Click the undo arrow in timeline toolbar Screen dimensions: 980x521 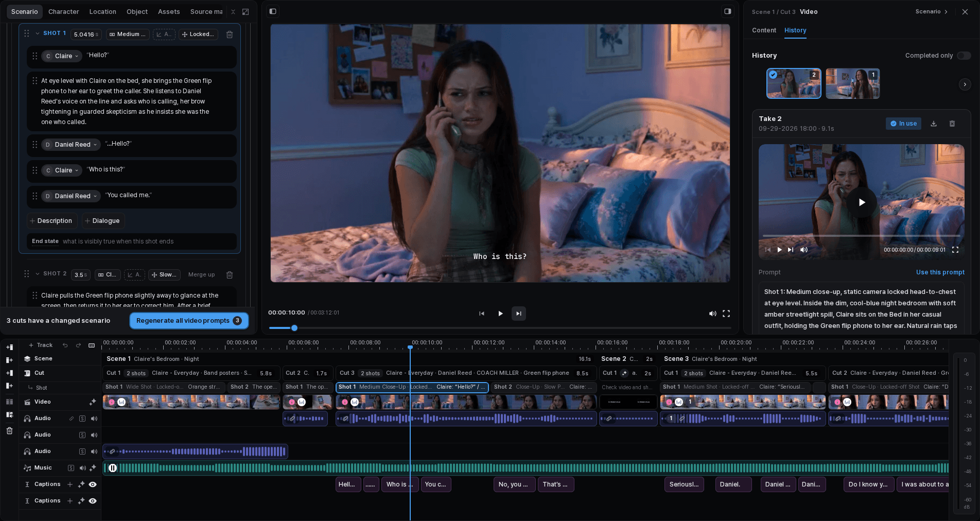[65, 345]
